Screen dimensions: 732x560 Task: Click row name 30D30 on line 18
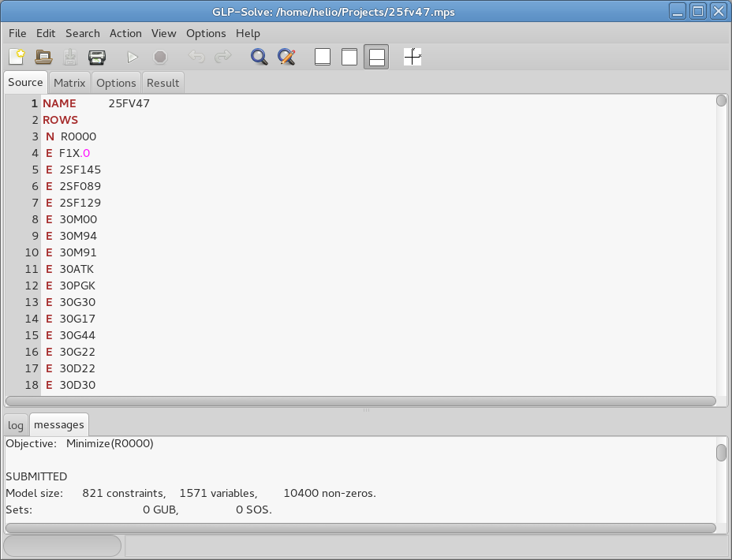[77, 385]
